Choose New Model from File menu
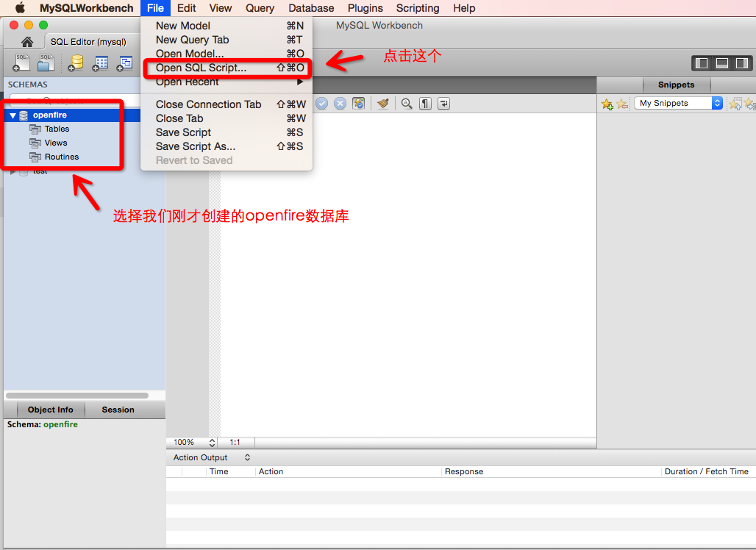This screenshot has height=550, width=756. [227, 26]
